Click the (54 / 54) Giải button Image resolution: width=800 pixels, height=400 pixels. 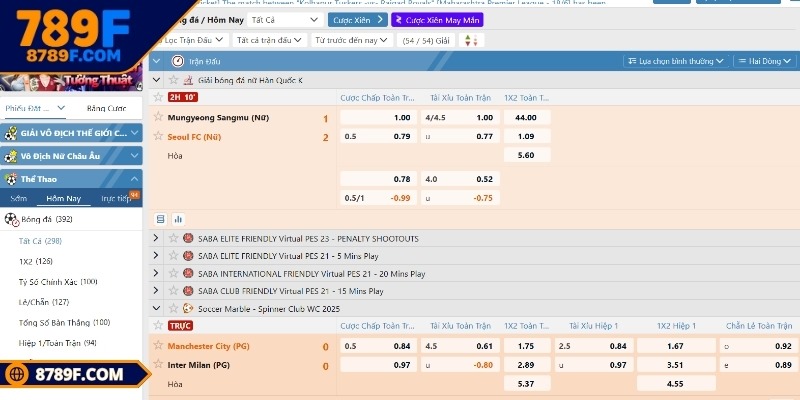click(x=426, y=40)
